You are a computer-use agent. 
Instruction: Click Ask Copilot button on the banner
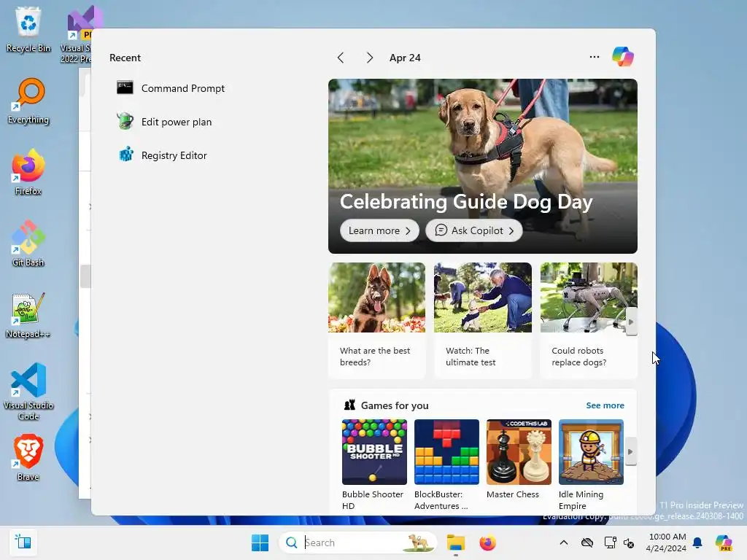[x=474, y=230]
